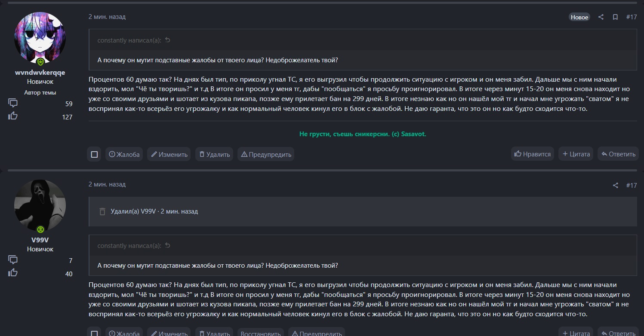Like the post with the Нравится button

pyautogui.click(x=533, y=154)
